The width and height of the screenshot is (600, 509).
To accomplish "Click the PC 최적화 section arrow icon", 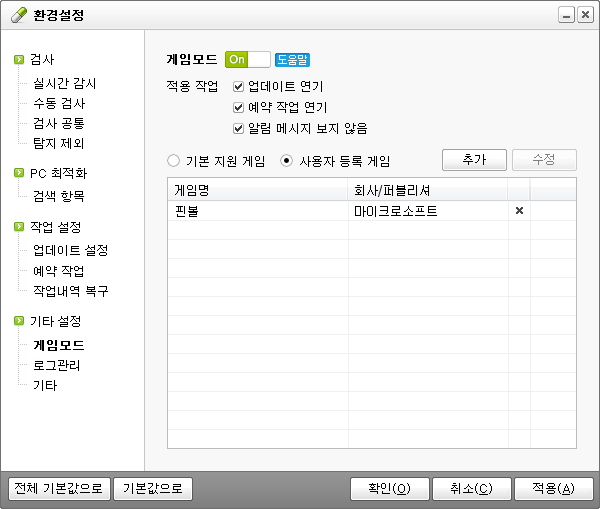I will tap(19, 173).
